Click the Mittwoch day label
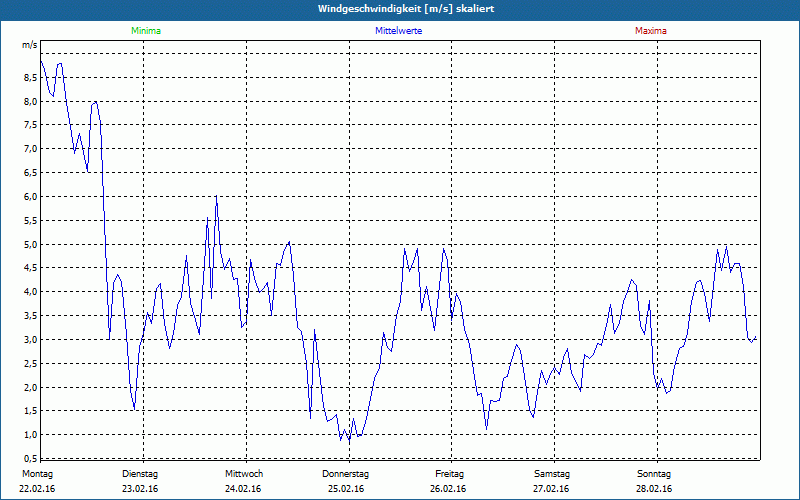 point(244,474)
